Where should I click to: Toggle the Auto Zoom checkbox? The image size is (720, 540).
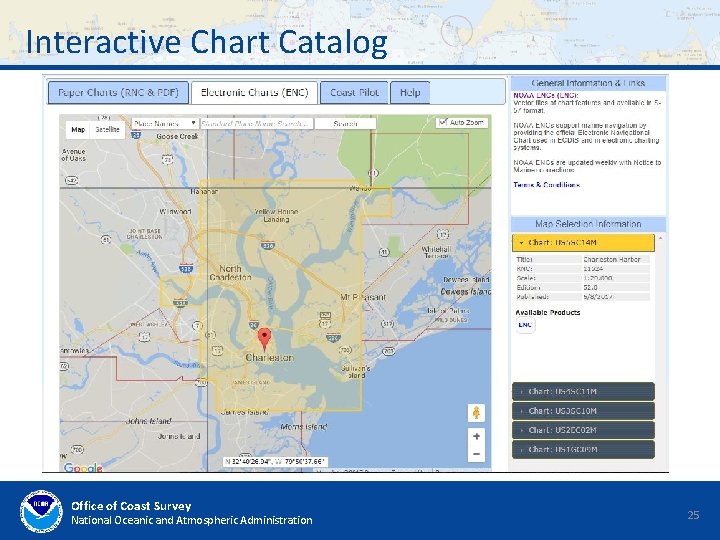click(443, 122)
